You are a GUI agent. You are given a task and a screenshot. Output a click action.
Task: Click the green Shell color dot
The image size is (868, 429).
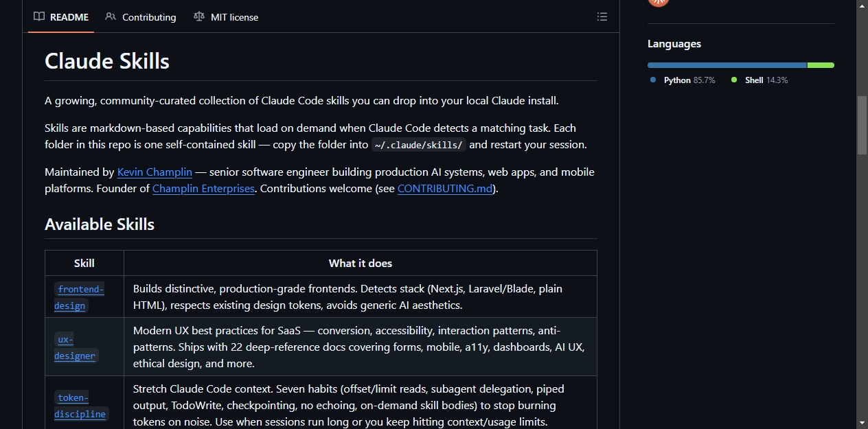pos(734,80)
